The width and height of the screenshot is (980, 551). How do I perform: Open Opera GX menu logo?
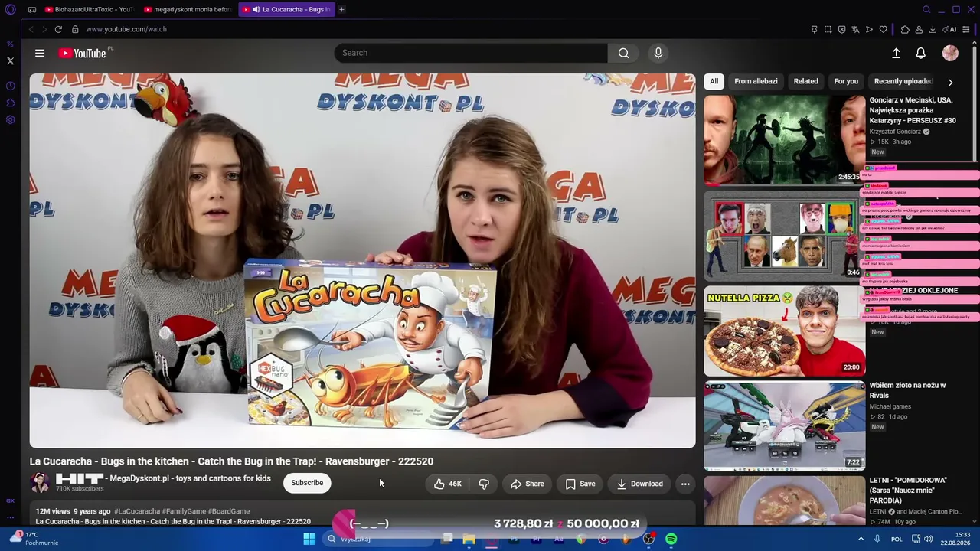pos(10,10)
